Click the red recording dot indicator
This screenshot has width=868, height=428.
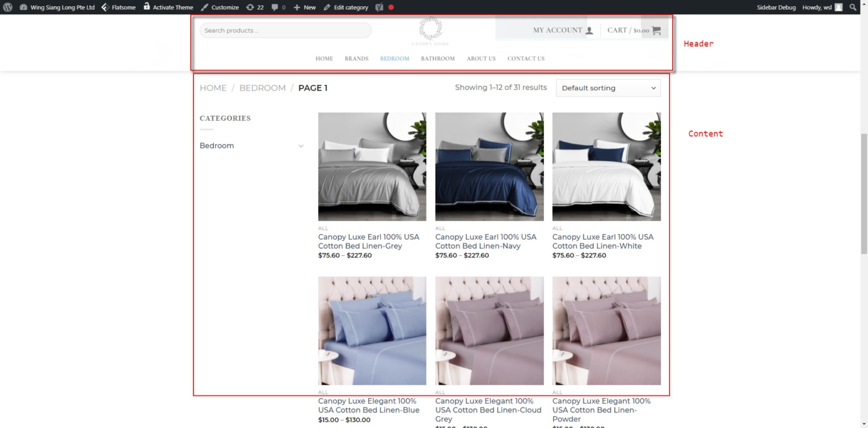(391, 7)
